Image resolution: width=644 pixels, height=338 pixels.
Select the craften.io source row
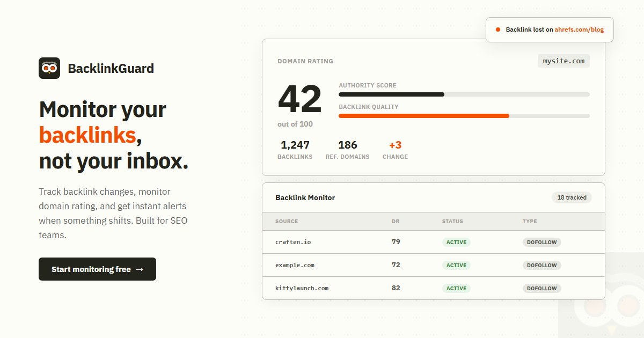click(434, 242)
